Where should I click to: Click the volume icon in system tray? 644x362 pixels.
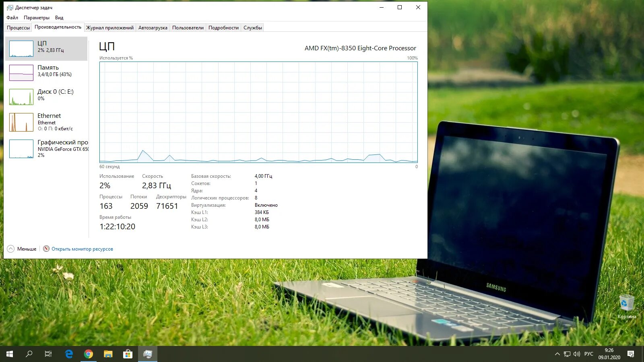576,354
